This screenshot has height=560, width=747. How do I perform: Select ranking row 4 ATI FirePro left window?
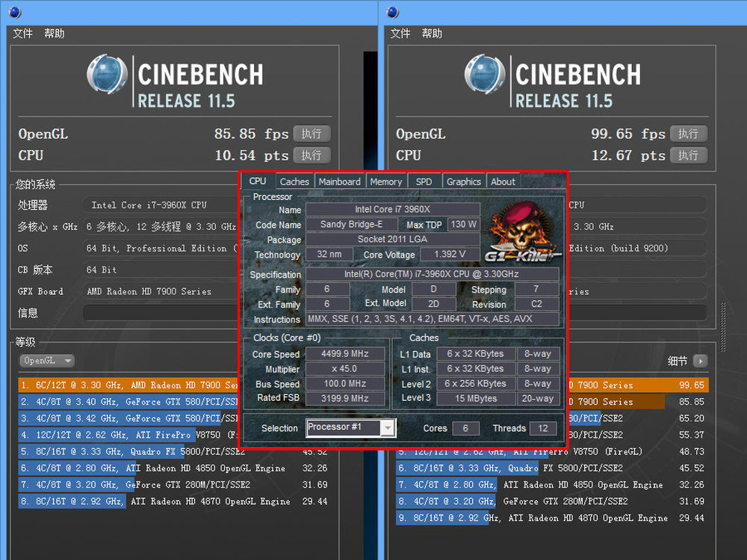click(128, 435)
